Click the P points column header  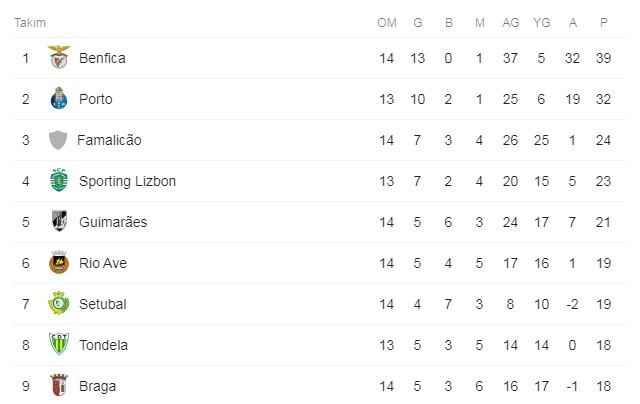(603, 23)
